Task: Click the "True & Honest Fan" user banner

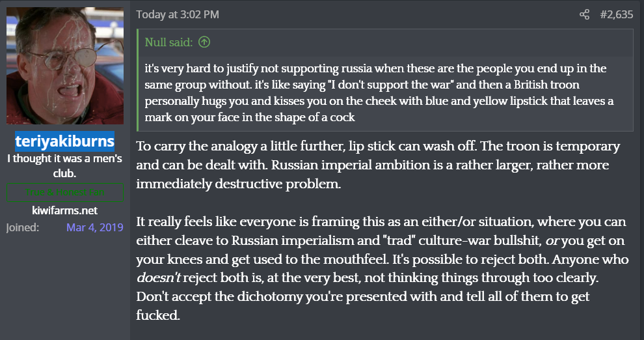Action: [64, 192]
